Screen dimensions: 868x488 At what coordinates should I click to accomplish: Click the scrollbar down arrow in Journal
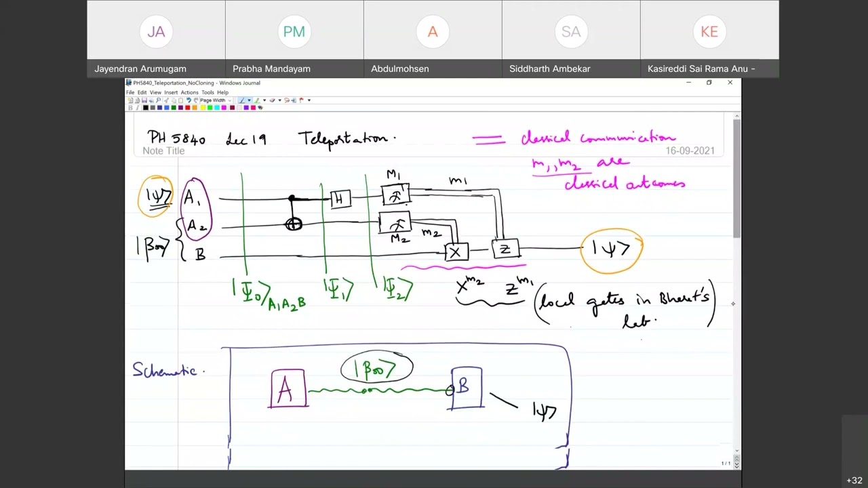(737, 450)
